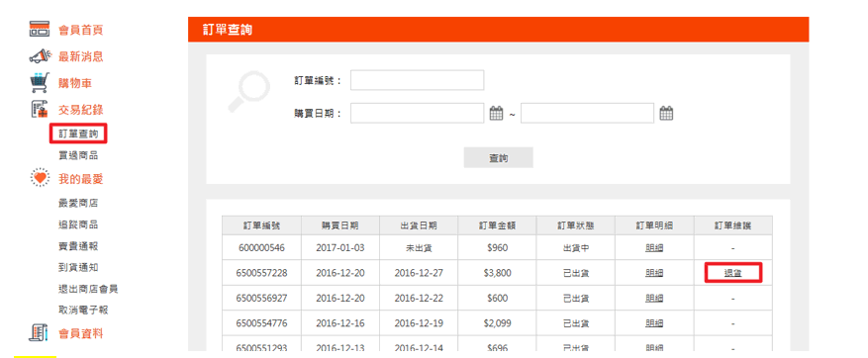Open 退出商店會員 submenu link
Screen dimensions: 868x358
(88, 289)
